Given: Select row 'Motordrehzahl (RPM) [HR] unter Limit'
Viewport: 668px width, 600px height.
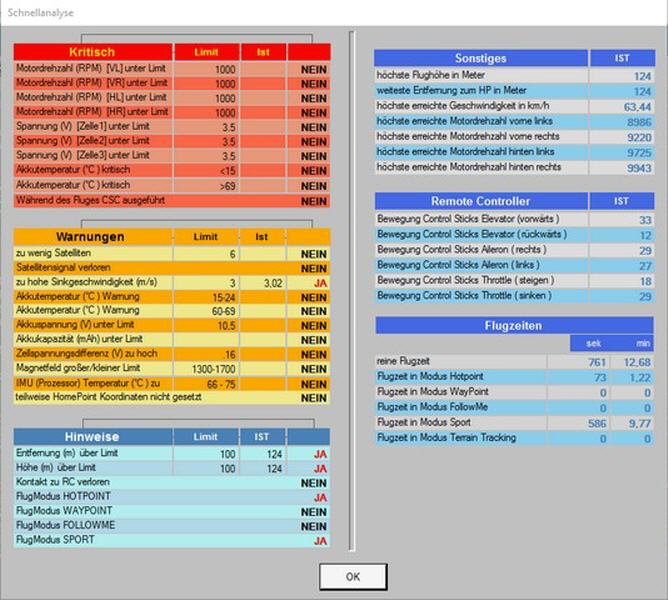Looking at the screenshot, I should [x=172, y=112].
